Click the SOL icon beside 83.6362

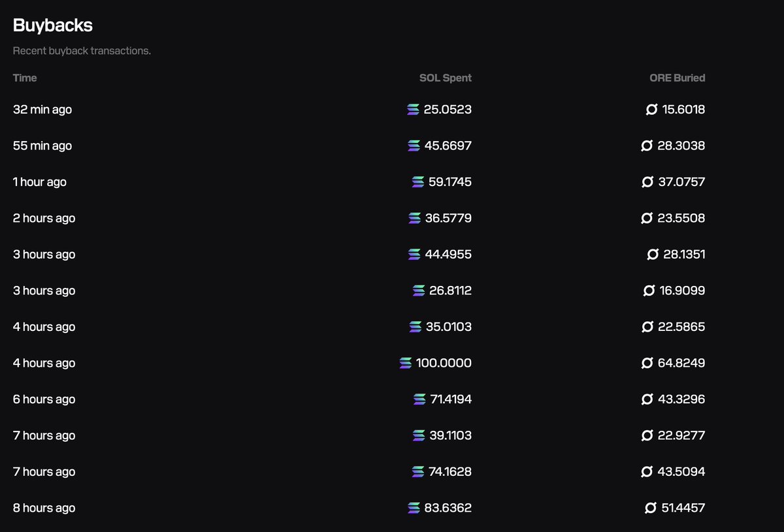(414, 508)
